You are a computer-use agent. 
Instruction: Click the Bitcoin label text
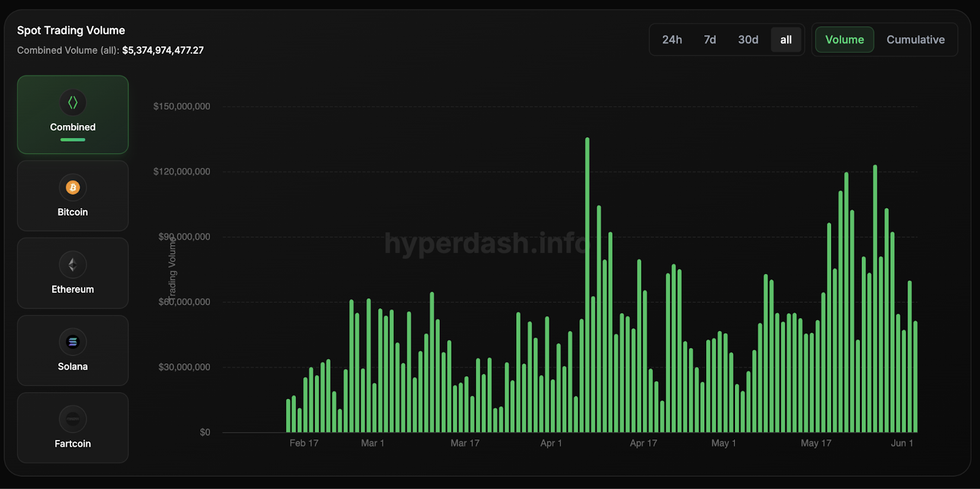(73, 212)
